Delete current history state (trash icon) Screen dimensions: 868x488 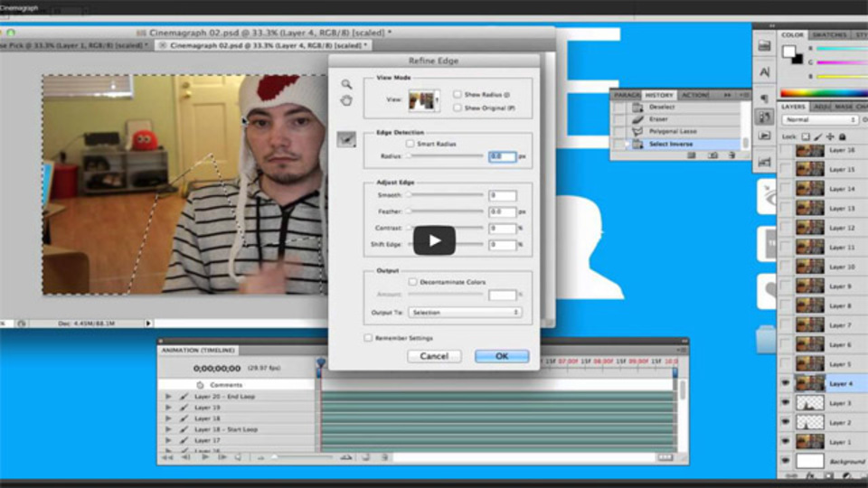coord(731,155)
